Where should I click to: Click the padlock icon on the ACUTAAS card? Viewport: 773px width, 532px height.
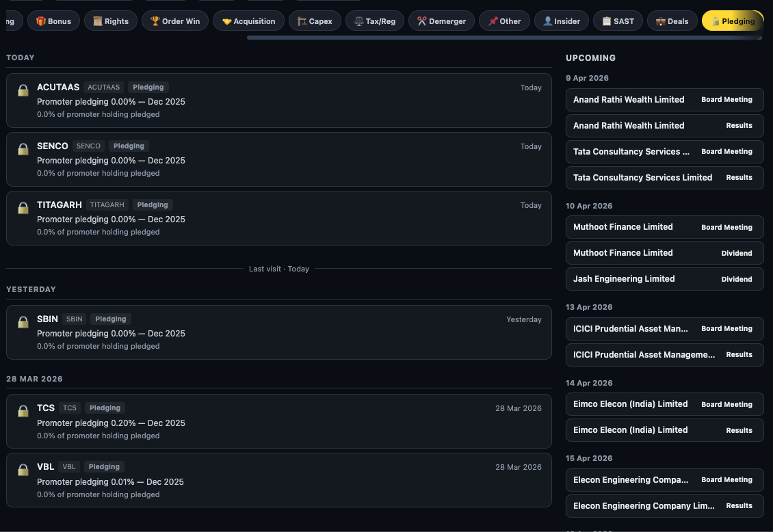coord(23,90)
